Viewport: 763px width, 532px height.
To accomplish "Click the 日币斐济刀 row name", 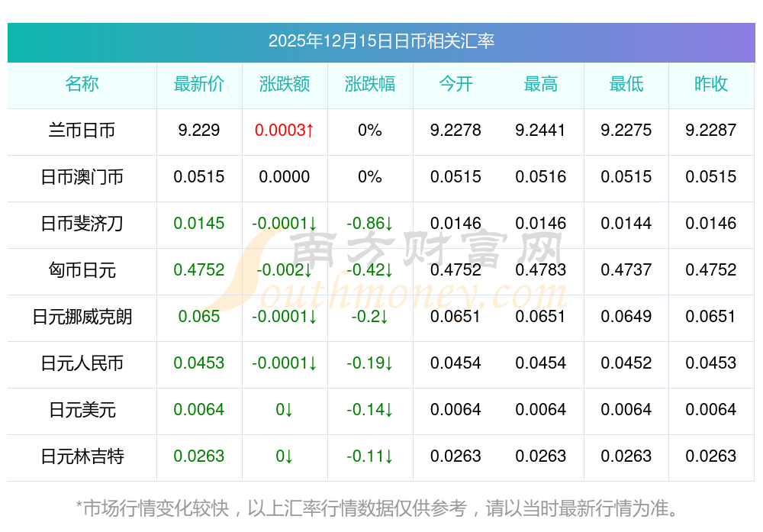I will pos(82,224).
